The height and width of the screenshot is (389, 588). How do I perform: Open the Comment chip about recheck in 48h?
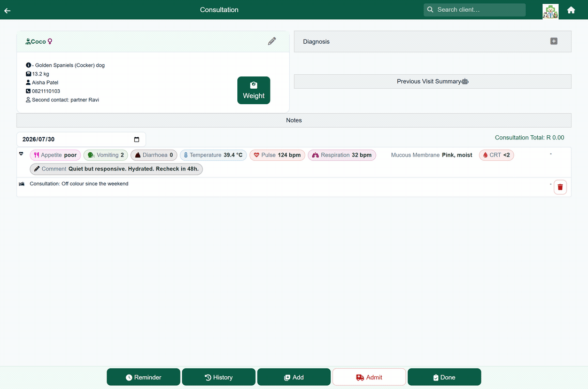116,169
